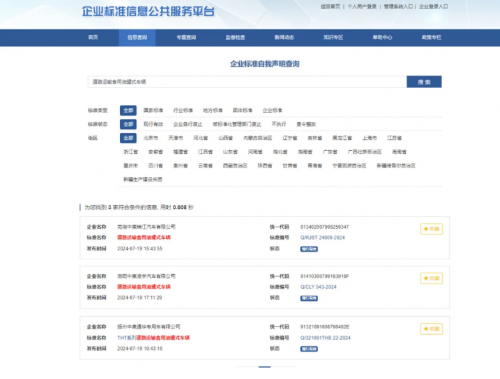Filter region by 云南省
Viewport: 500px width, 379px height.
coord(205,166)
